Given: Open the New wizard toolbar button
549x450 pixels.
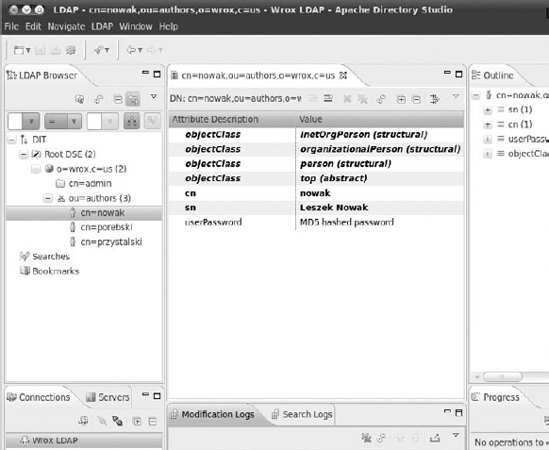Looking at the screenshot, I should click(22, 50).
